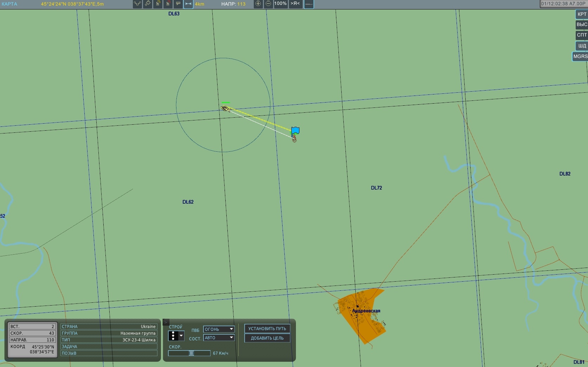This screenshot has width=588, height=367.
Task: Click the cursor coordinates readout in top bar
Action: 72,4
